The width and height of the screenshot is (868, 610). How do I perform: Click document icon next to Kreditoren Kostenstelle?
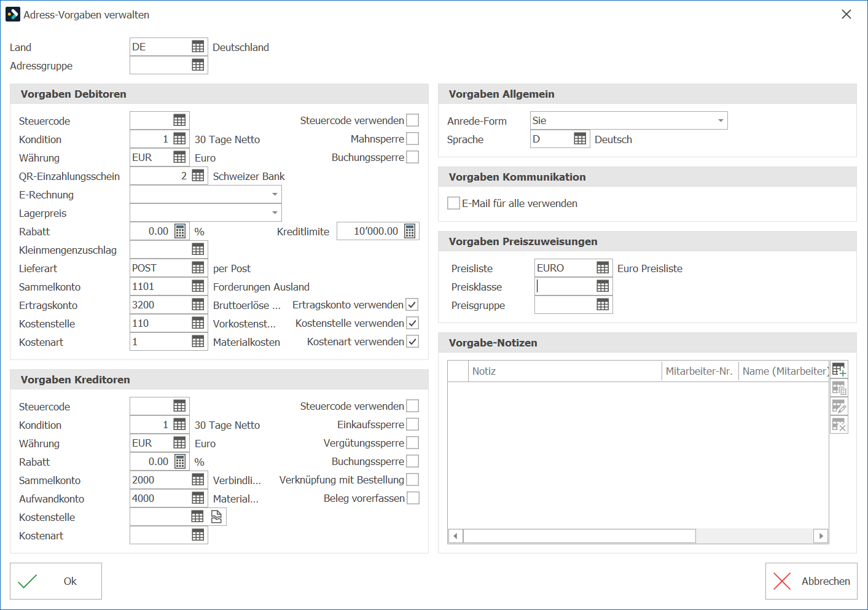click(x=216, y=517)
